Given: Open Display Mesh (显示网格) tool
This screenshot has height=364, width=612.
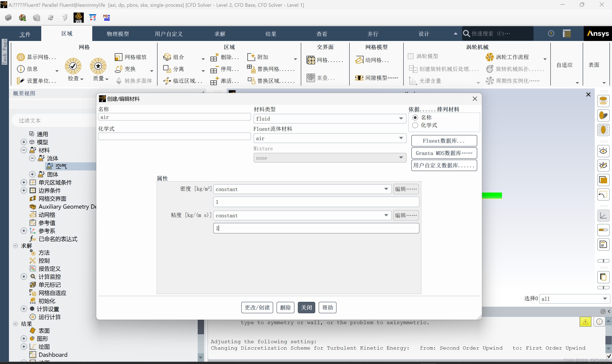Looking at the screenshot, I should pyautogui.click(x=21, y=57).
